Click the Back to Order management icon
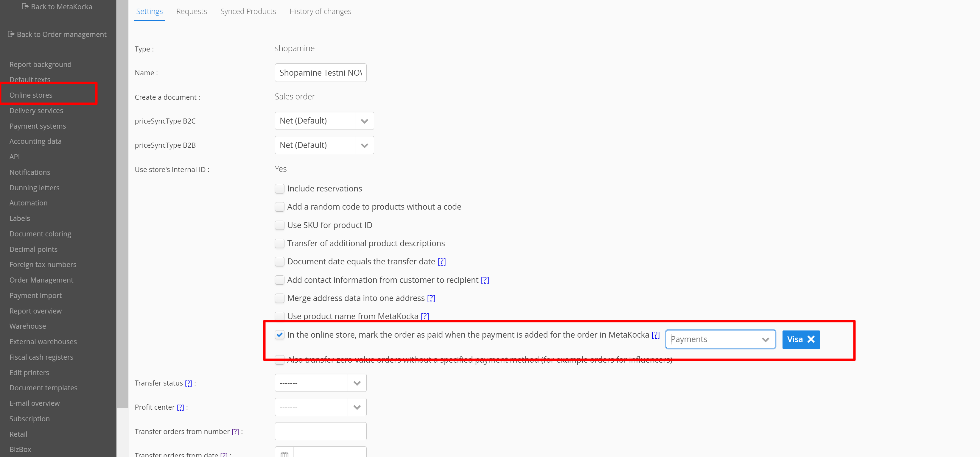The height and width of the screenshot is (457, 980). point(11,34)
